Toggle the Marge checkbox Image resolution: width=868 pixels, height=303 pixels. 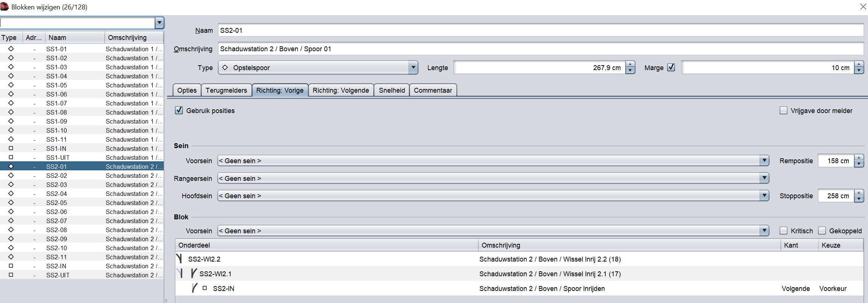[671, 67]
